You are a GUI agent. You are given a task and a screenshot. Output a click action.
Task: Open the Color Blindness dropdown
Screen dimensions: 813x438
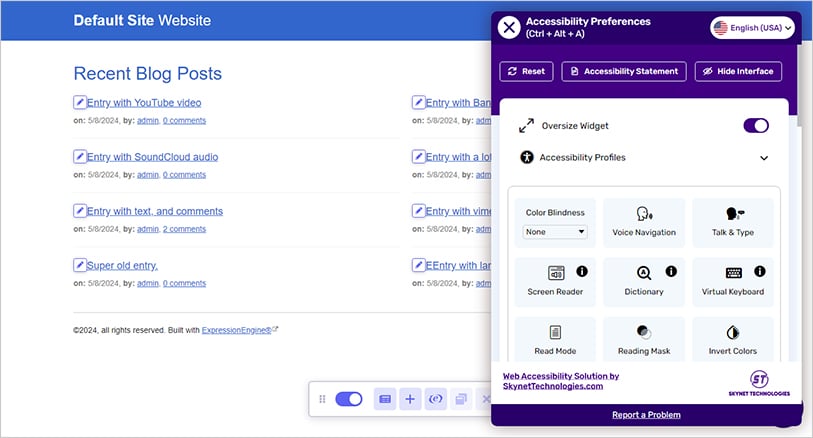[x=555, y=232]
